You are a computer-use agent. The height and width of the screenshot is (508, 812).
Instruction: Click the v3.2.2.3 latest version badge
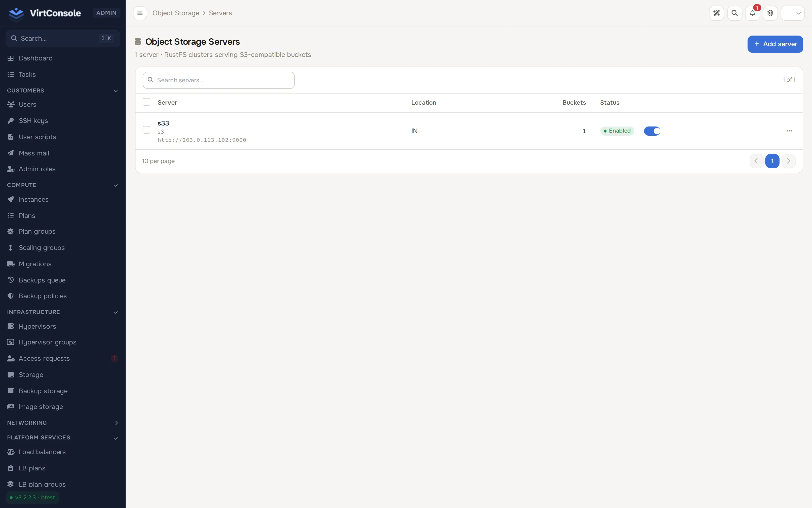32,498
